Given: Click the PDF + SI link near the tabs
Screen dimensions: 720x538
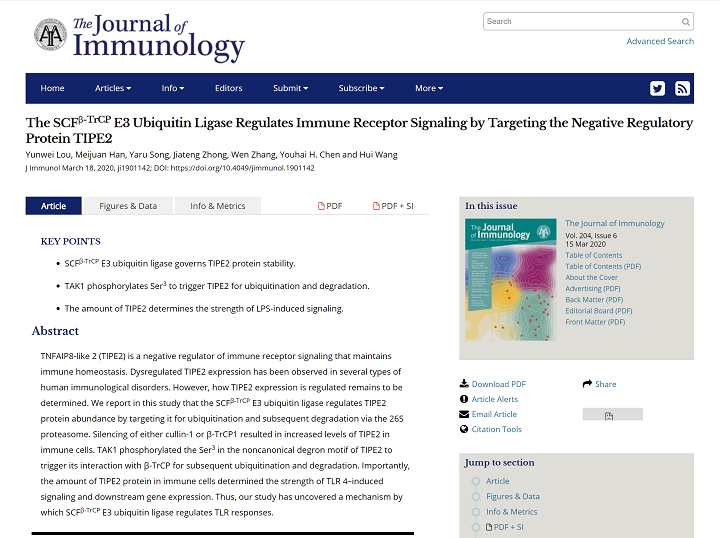Looking at the screenshot, I should click(x=393, y=206).
